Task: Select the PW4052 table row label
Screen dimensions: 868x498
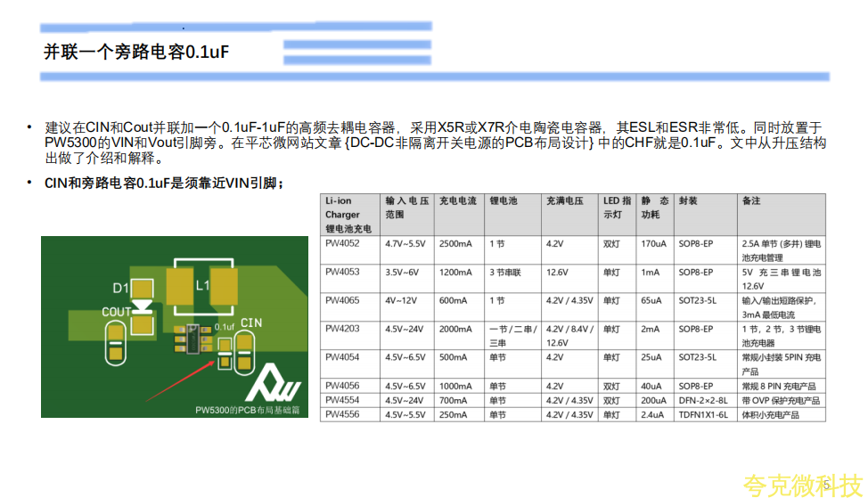Action: tap(342, 243)
